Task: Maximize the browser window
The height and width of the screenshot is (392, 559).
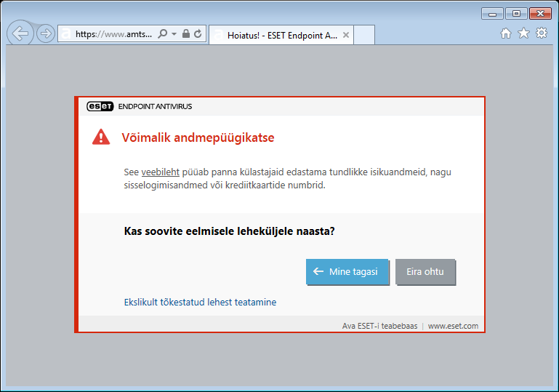Action: click(x=516, y=14)
